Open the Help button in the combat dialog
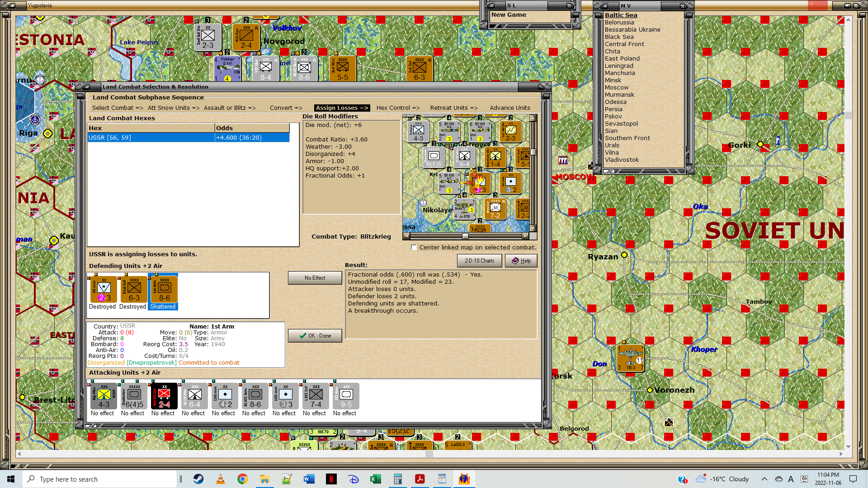 (x=521, y=261)
